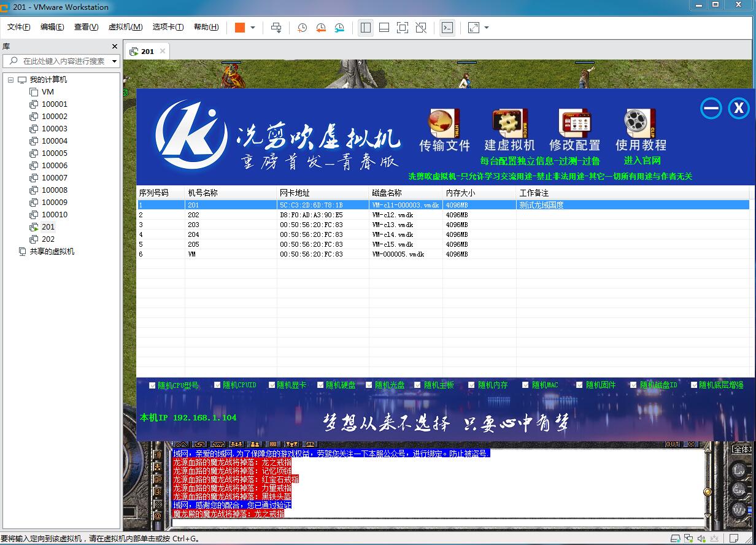Screen dimensions: 756x545
Task: Toggle the 随机光盘 checkbox
Action: [369, 385]
